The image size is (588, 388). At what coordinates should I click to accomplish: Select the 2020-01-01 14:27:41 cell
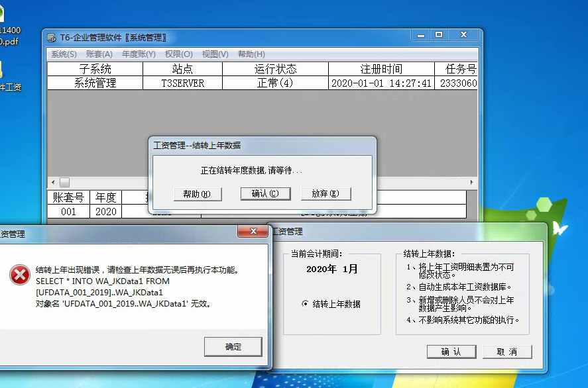[x=381, y=83]
